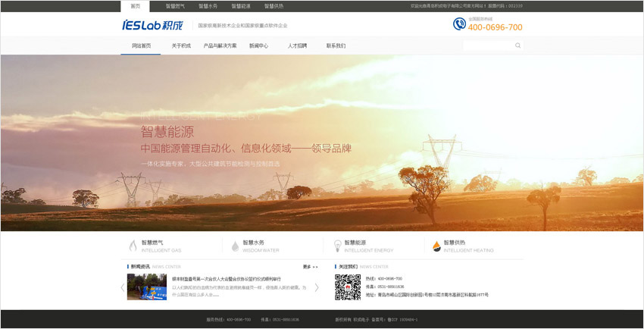Select the 首页 tab in top bar
This screenshot has height=329, width=644.
click(136, 6)
